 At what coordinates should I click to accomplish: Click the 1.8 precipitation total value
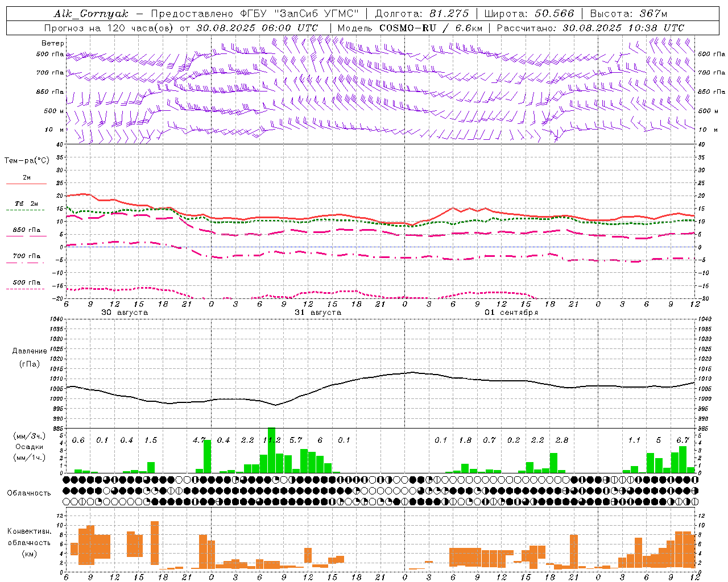pos(465,440)
